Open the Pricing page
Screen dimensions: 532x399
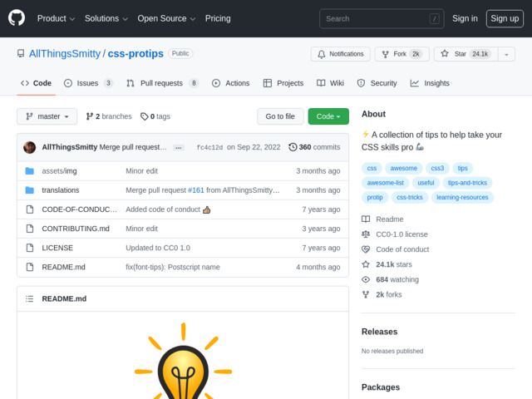tap(218, 18)
